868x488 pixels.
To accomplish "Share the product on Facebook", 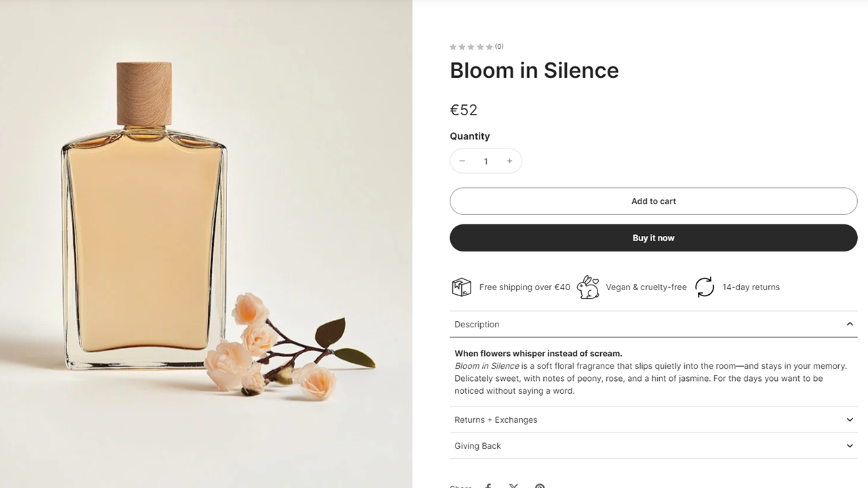I will coord(488,486).
